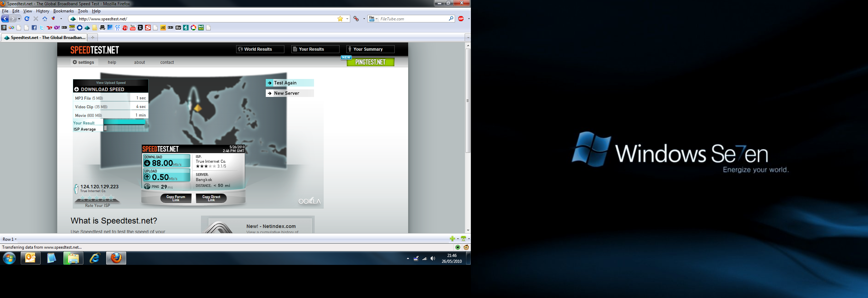Screen dimensions: 868x298
Task: Open a new tab with the plus button
Action: (93, 38)
